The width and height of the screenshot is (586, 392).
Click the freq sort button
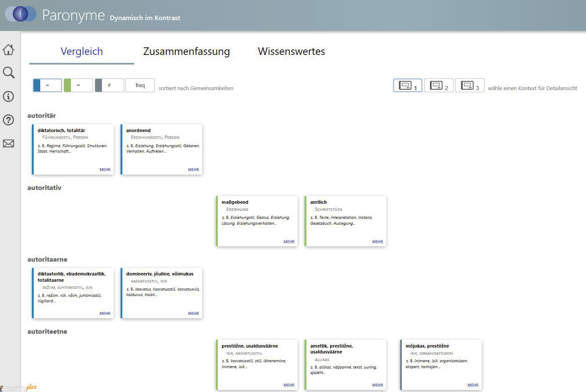coord(140,85)
